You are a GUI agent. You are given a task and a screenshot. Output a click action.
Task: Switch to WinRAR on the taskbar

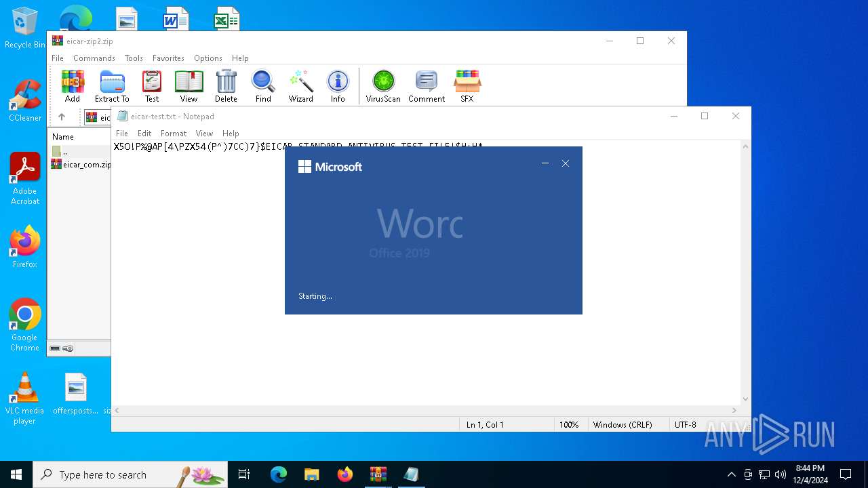378,474
